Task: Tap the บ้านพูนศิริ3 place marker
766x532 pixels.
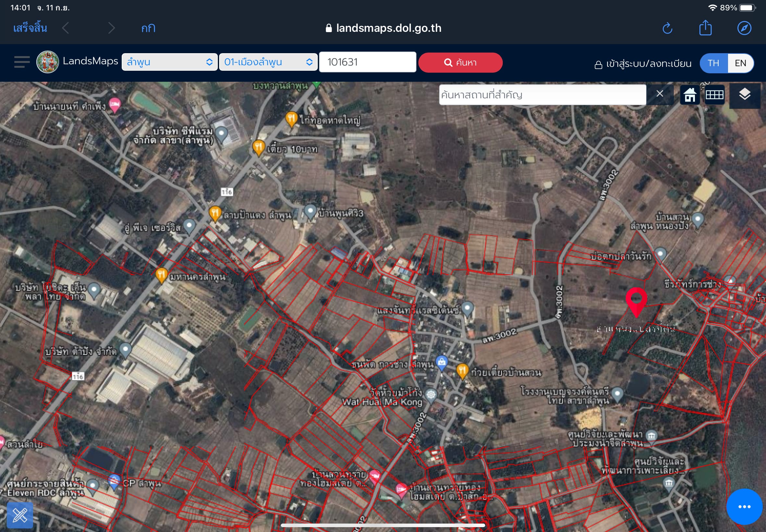Action: (310, 212)
